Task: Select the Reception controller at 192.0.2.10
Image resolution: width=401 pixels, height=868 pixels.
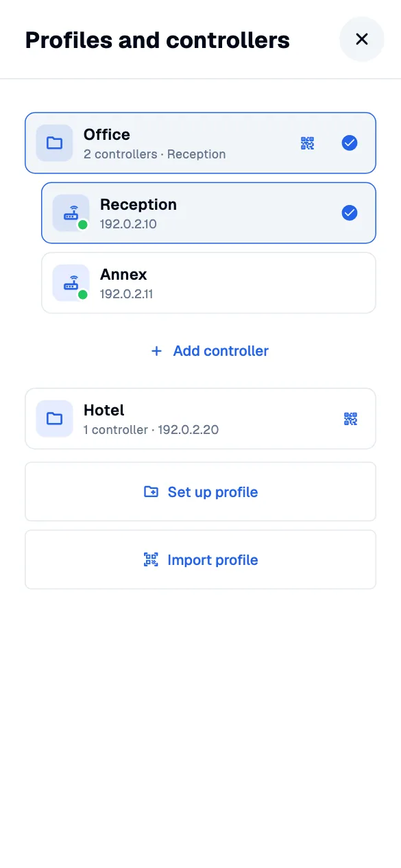Action: tap(208, 213)
